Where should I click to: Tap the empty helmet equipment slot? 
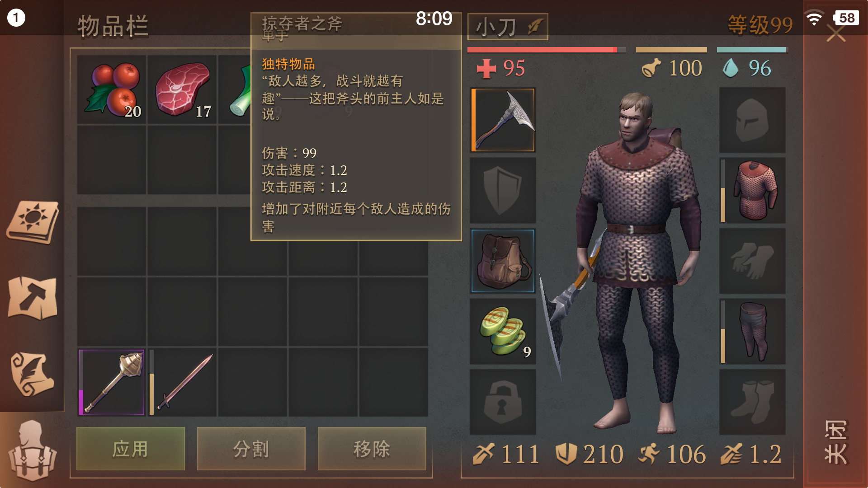[752, 120]
